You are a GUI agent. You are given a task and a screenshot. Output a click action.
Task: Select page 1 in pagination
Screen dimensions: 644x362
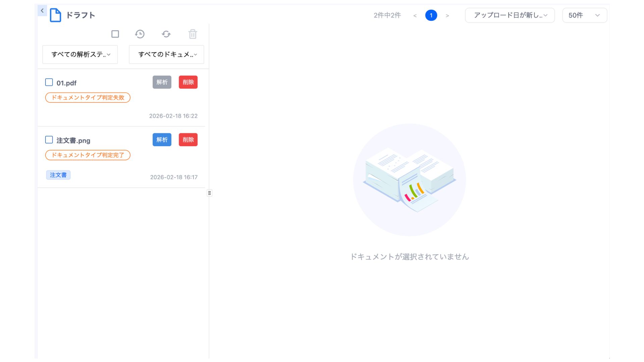[431, 15]
